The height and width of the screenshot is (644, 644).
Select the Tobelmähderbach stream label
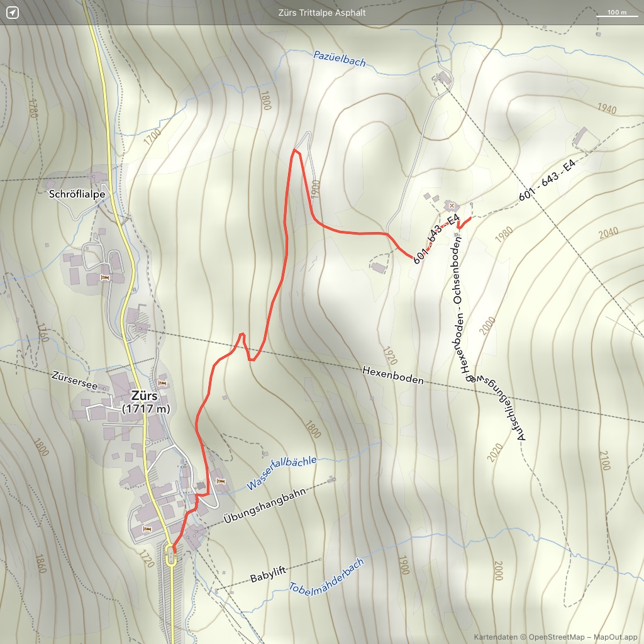[x=326, y=576]
